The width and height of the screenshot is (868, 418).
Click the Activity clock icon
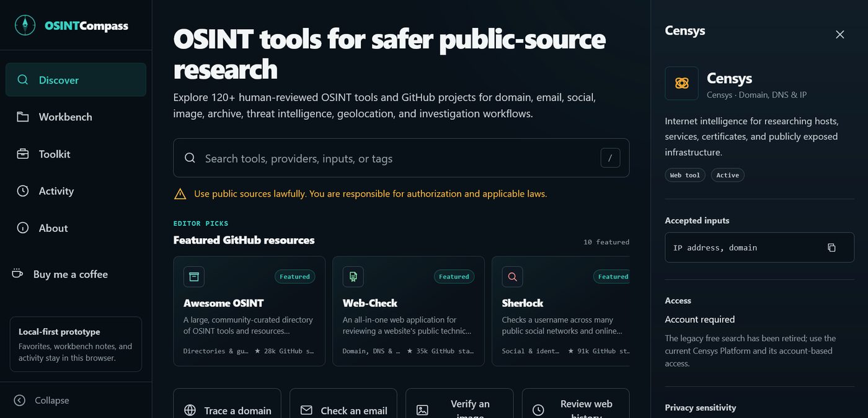point(23,191)
